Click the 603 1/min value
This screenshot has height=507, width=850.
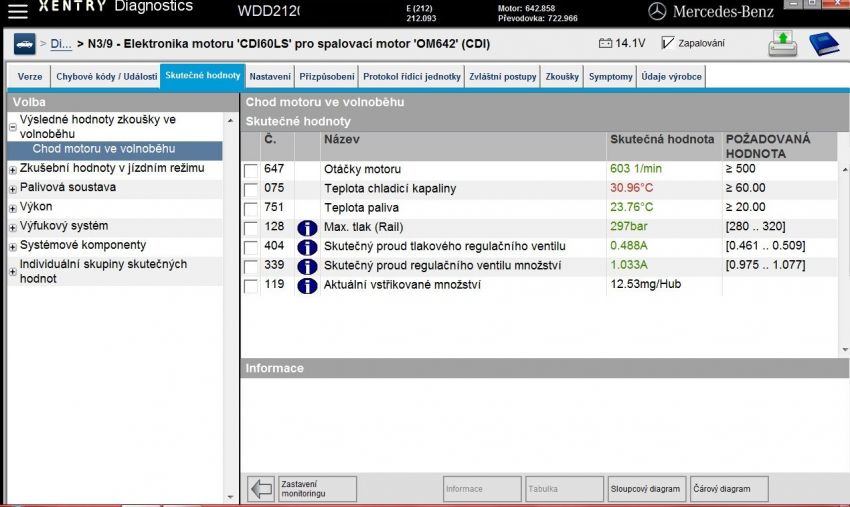pos(636,169)
